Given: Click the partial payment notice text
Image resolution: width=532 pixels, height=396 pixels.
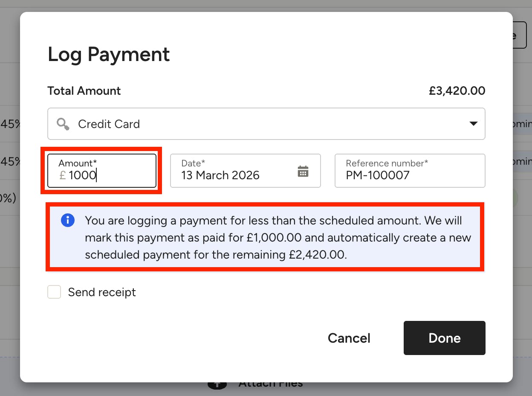Looking at the screenshot, I should (278, 238).
